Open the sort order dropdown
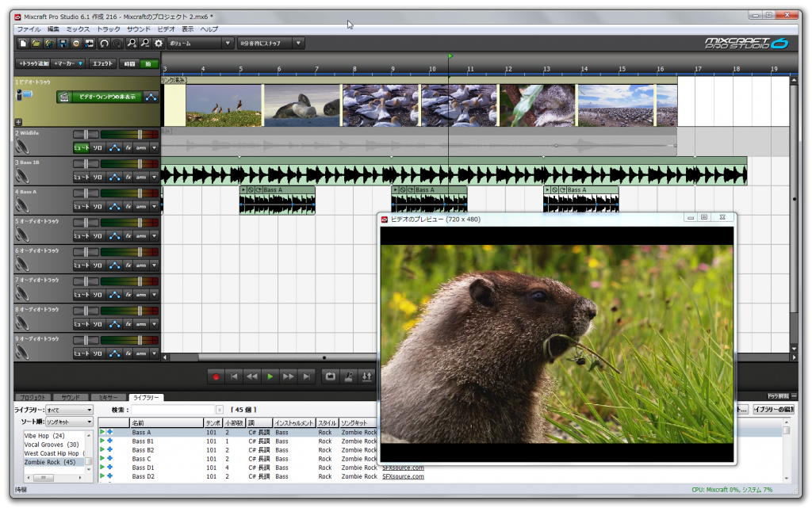 coord(69,422)
